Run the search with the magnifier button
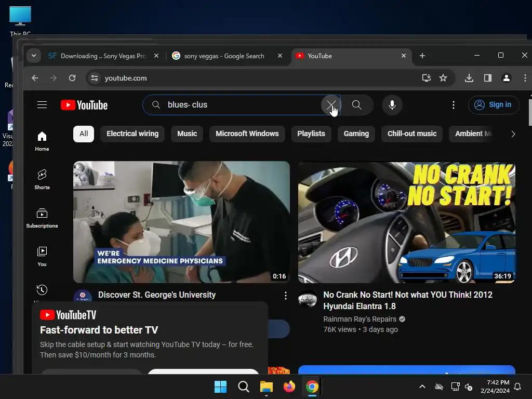The height and width of the screenshot is (399, 532). 356,105
